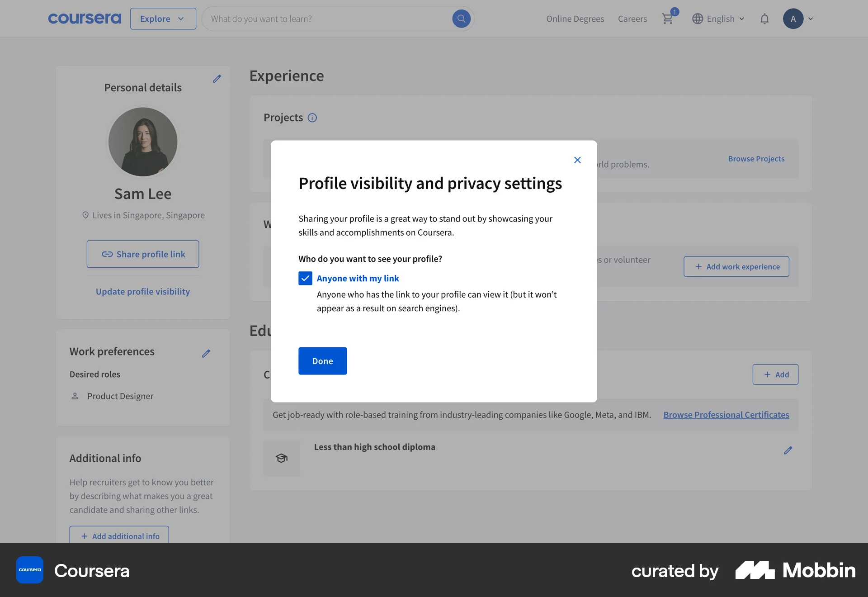Screen dimensions: 868x597
Task: Click the globe icon next to English
Action: pos(698,19)
